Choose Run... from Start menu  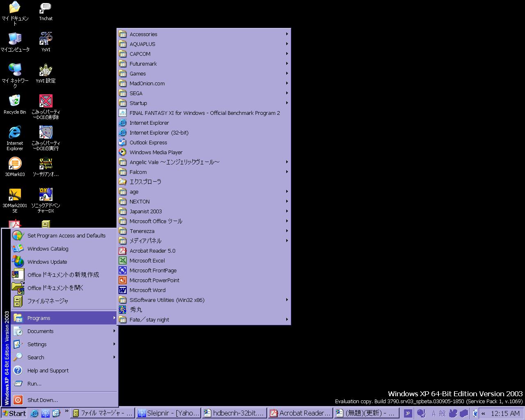coord(64,383)
